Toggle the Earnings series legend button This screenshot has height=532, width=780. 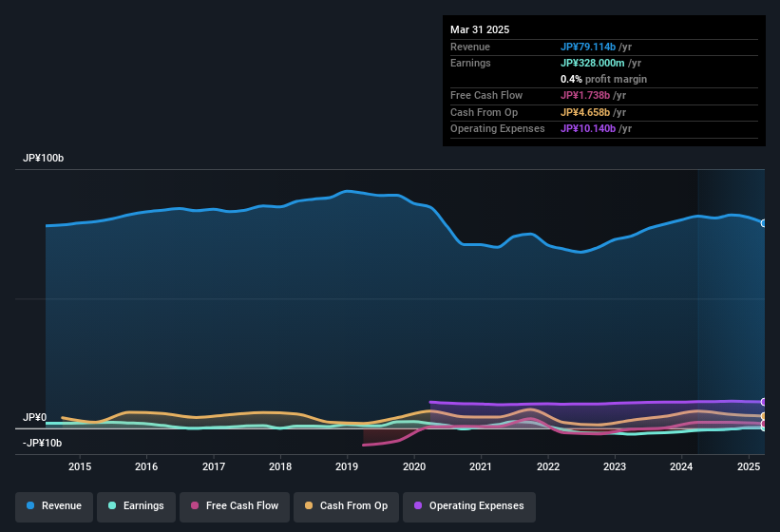(x=136, y=506)
